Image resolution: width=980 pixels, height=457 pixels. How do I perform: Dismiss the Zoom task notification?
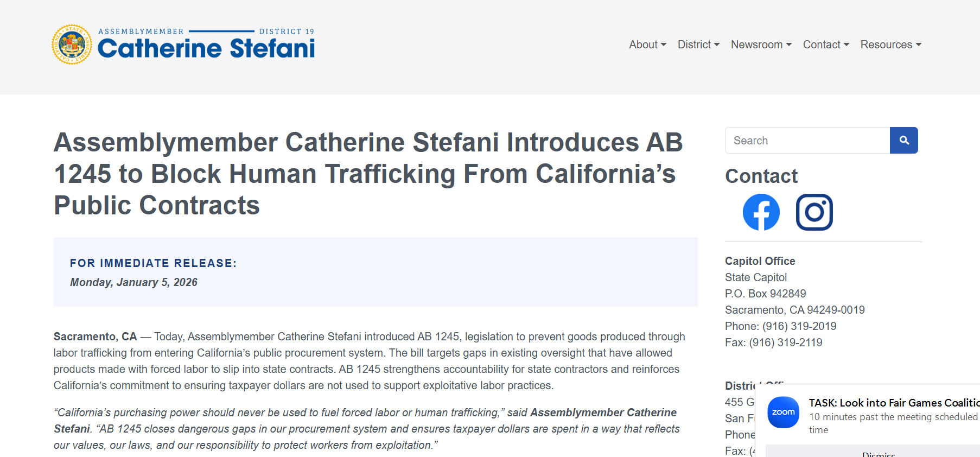coord(878,454)
